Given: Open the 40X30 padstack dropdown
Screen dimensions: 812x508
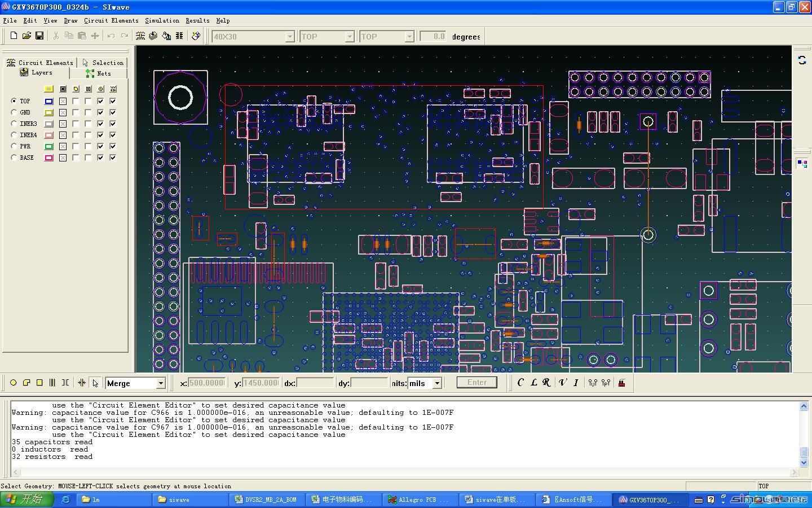Looking at the screenshot, I should point(289,37).
